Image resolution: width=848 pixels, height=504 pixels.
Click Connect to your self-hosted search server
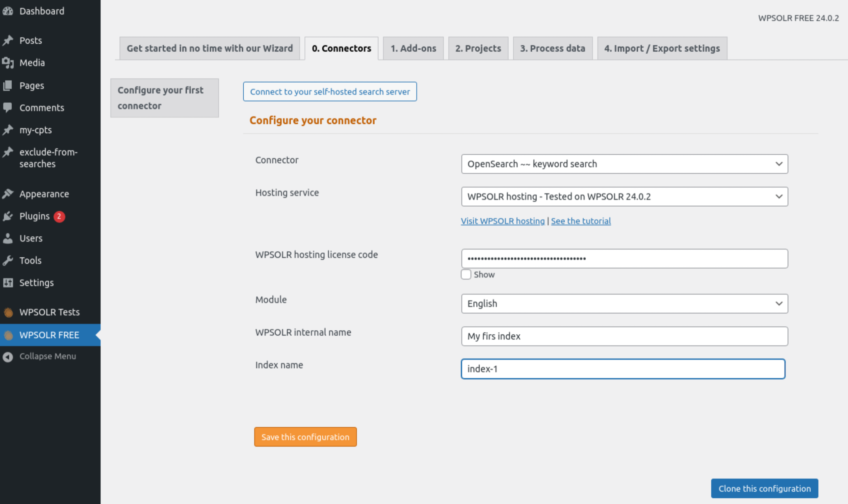click(x=330, y=92)
